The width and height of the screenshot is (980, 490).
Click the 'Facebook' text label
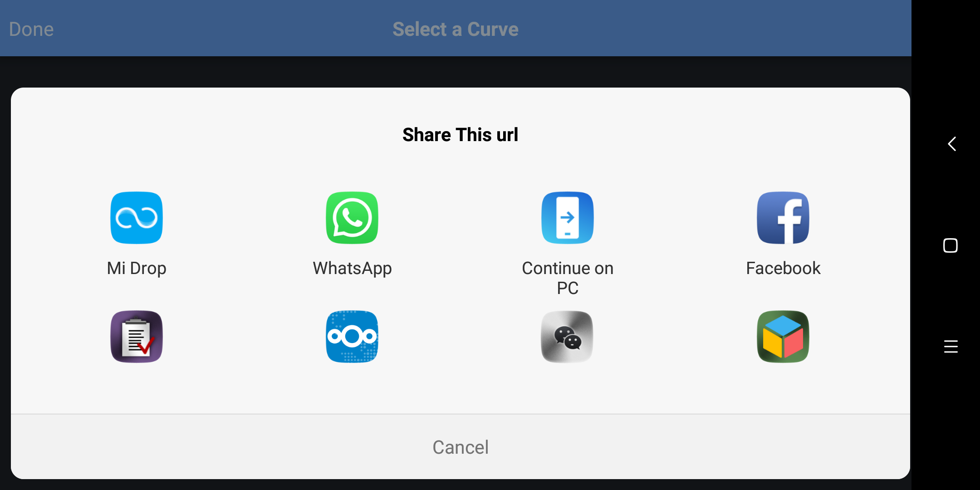coord(783,268)
